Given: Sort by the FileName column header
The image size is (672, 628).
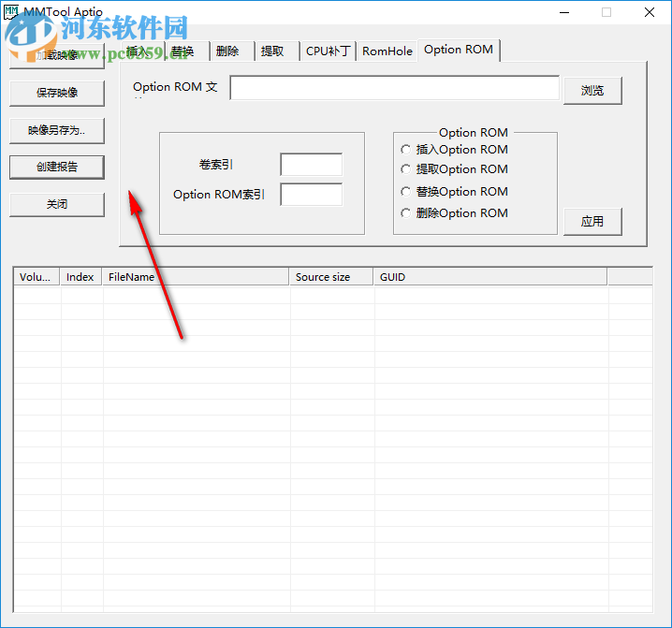Looking at the screenshot, I should (x=196, y=277).
